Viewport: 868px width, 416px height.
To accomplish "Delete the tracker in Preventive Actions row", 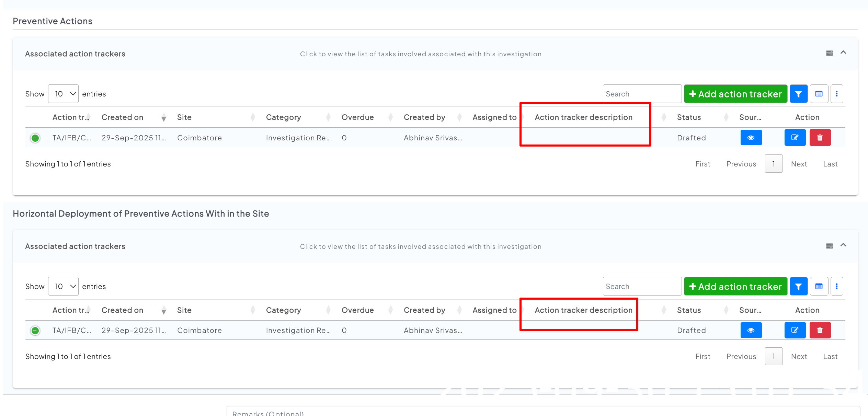I will coord(820,138).
